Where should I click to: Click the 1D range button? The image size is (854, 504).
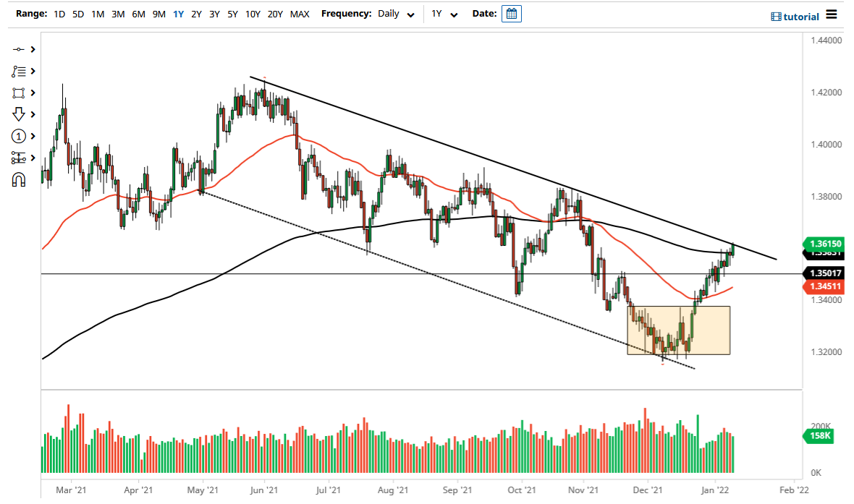point(59,14)
